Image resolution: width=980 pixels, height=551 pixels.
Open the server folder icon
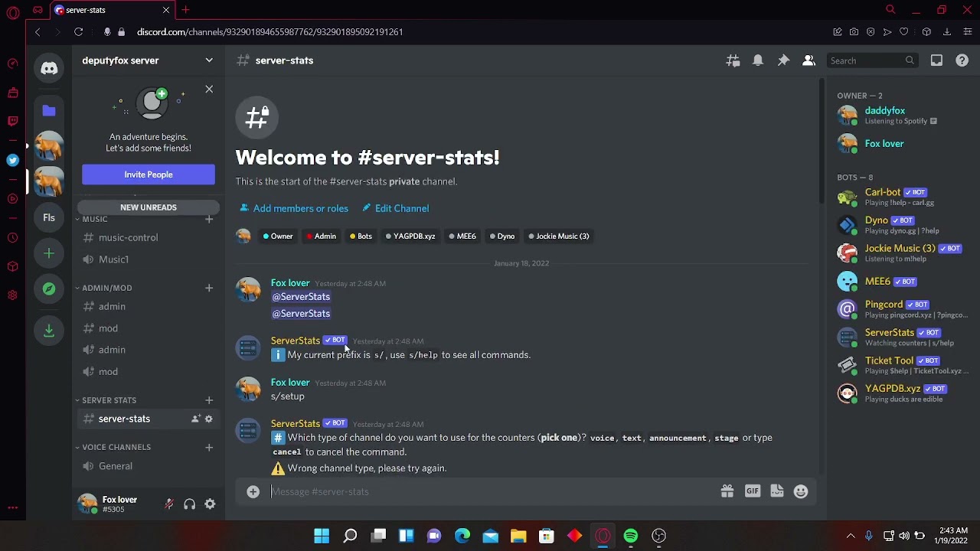click(x=49, y=111)
